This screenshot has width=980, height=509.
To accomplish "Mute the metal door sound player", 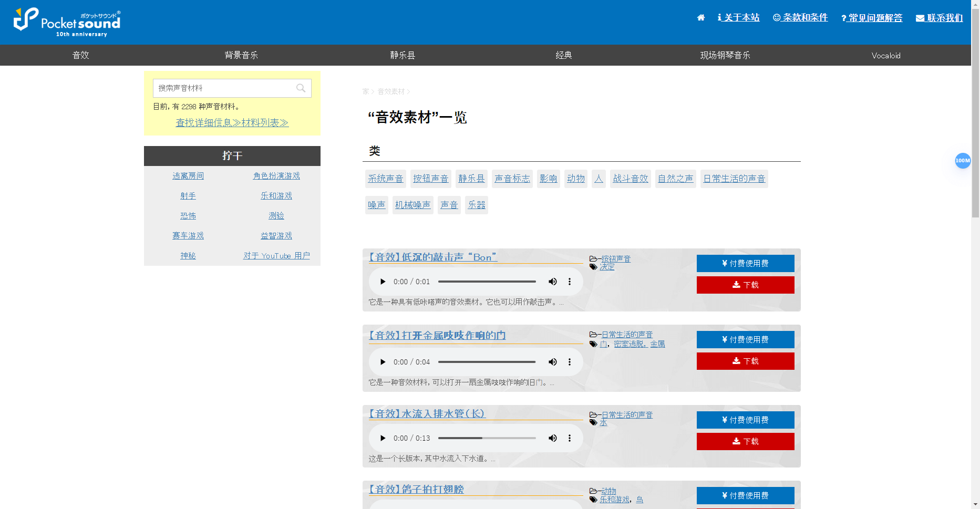I will pos(553,362).
